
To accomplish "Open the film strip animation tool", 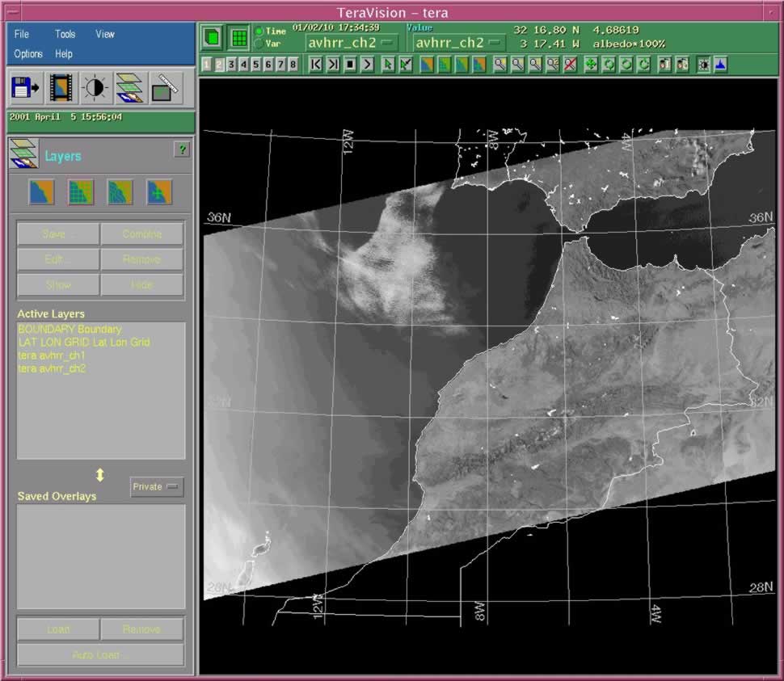I will point(61,87).
